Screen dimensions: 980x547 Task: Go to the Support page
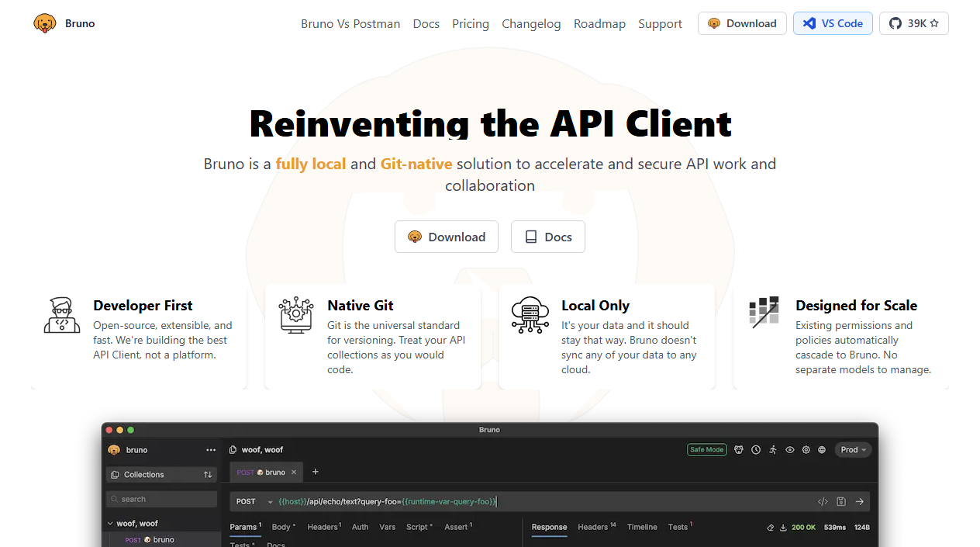coord(660,23)
